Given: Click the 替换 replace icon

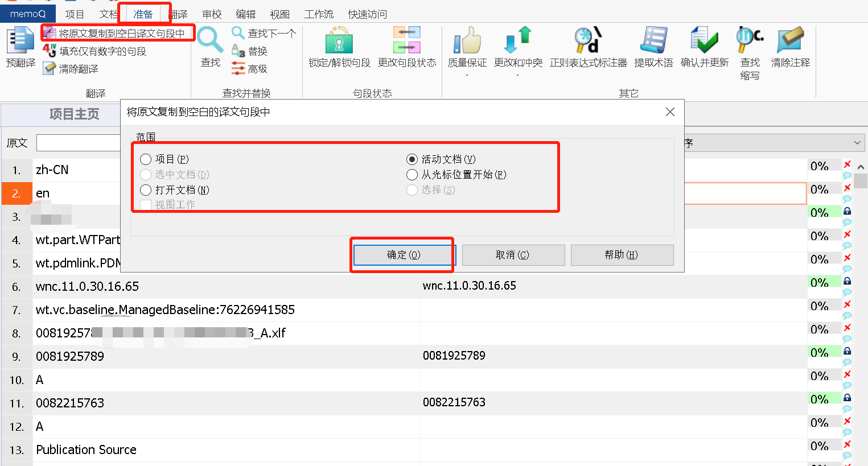Looking at the screenshot, I should (238, 51).
